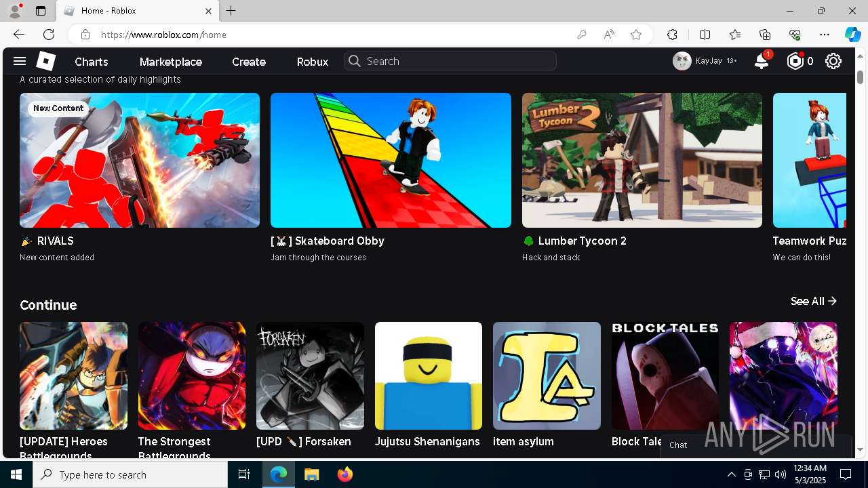Open the Charts page
868x488 pixels.
tap(92, 62)
